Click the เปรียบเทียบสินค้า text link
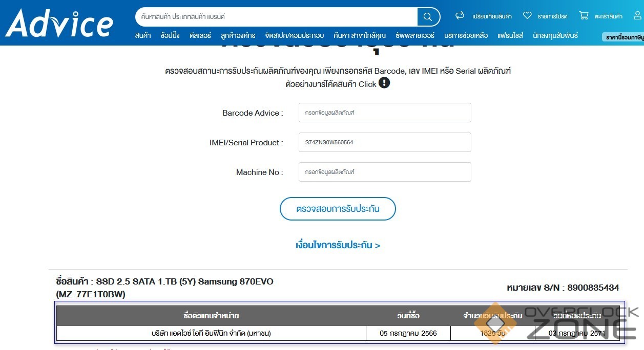 492,16
